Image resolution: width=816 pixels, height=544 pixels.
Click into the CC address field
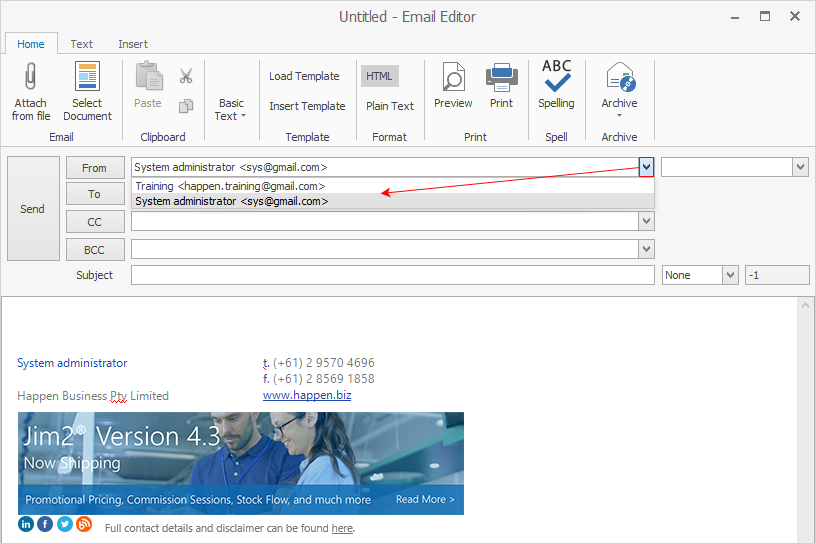click(385, 221)
